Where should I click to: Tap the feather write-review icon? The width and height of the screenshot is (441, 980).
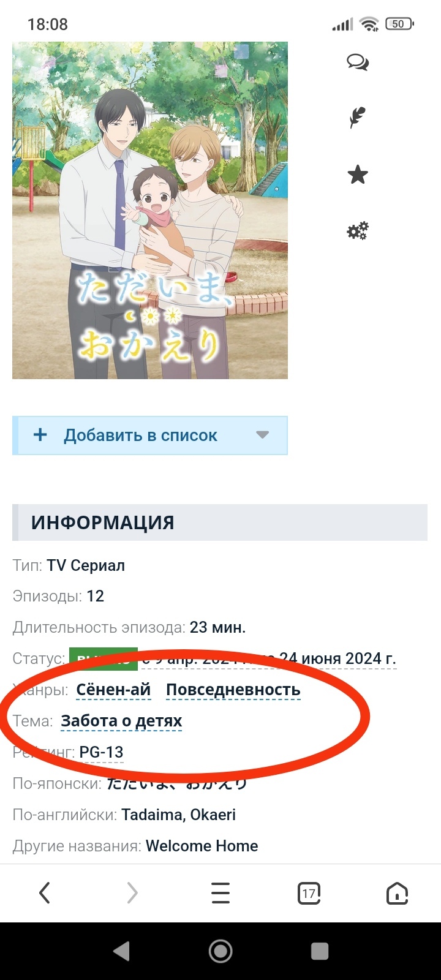coord(357,118)
